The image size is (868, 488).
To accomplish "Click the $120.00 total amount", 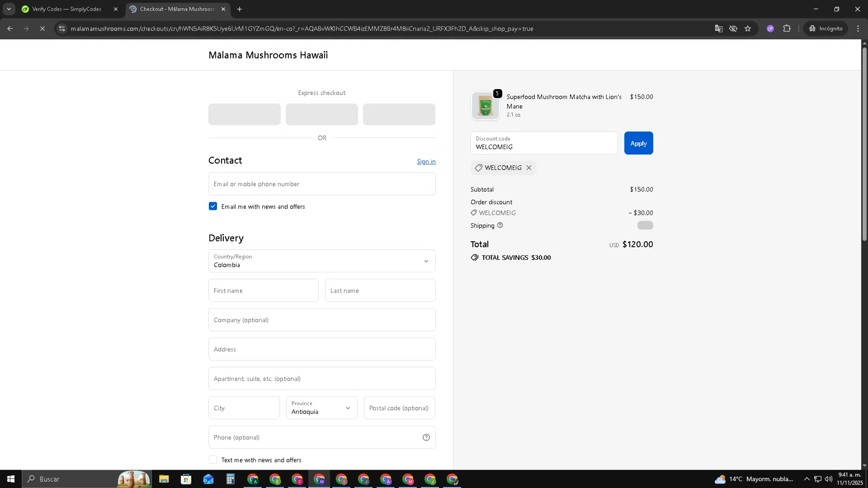I will [638, 244].
